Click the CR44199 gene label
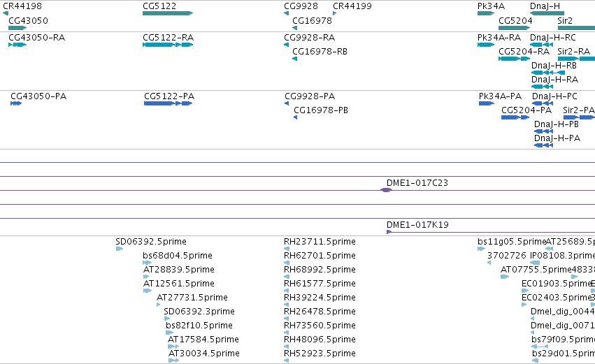595x364 pixels. coord(352,6)
